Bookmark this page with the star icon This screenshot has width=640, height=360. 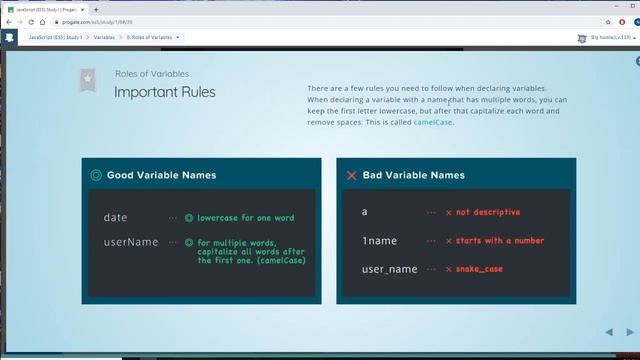[x=608, y=22]
